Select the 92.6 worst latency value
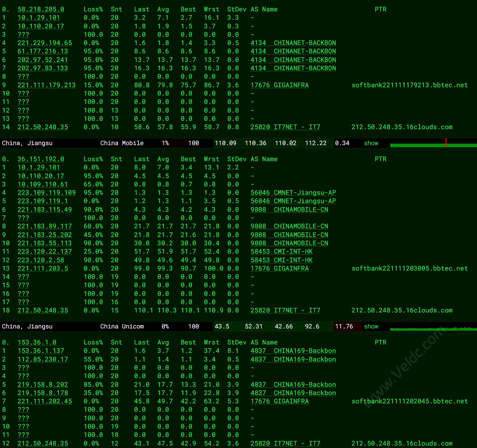 click(312, 327)
